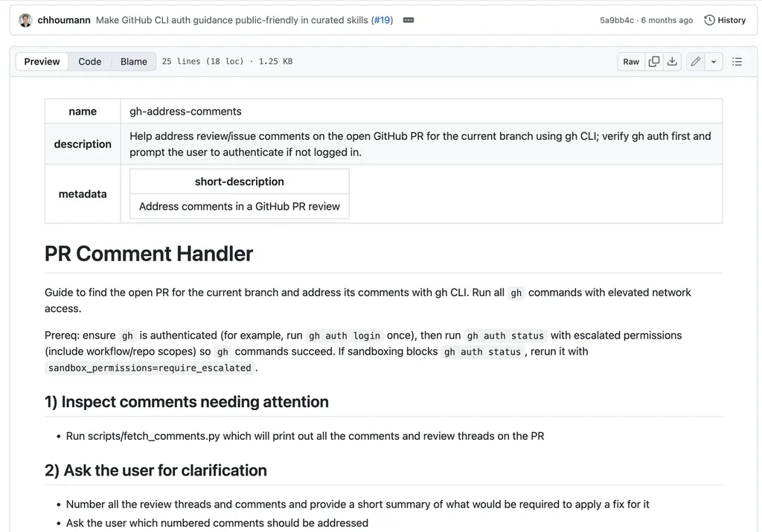Open chhoumann's profile avatar

[25, 20]
